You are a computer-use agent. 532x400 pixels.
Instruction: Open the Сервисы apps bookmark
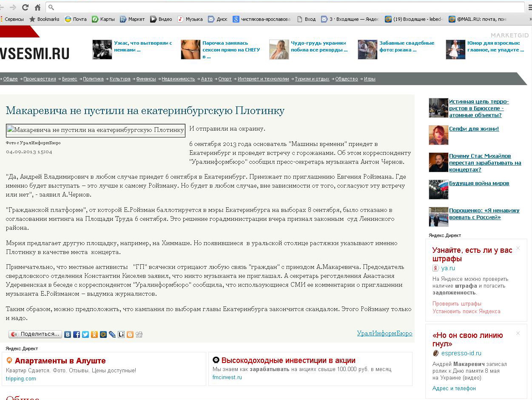click(x=12, y=19)
